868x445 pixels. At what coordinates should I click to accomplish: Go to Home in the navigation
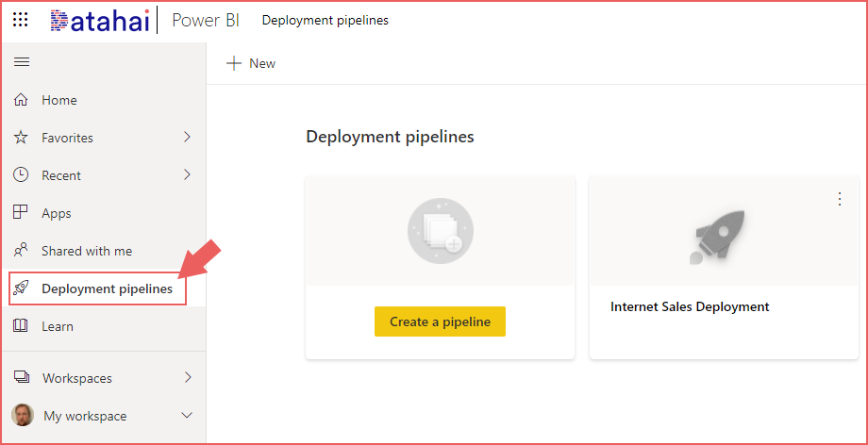coord(59,100)
